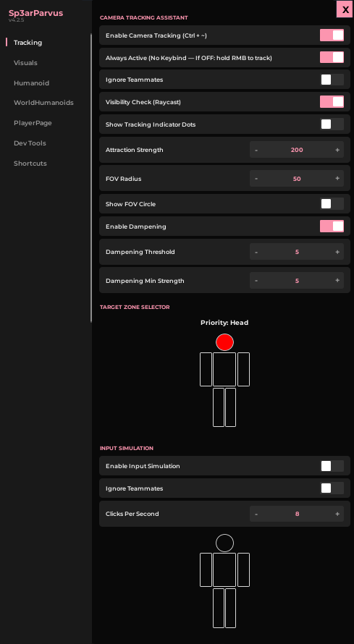The image size is (354, 644).
Task: Decrease Dampening Min Strength with minus
Action: pyautogui.click(x=256, y=281)
